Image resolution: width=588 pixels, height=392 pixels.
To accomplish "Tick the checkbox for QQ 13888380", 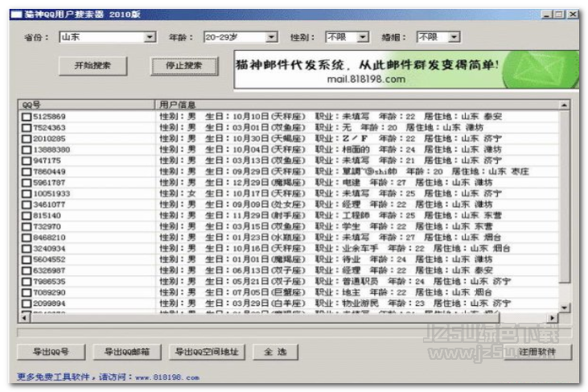I will tap(27, 150).
